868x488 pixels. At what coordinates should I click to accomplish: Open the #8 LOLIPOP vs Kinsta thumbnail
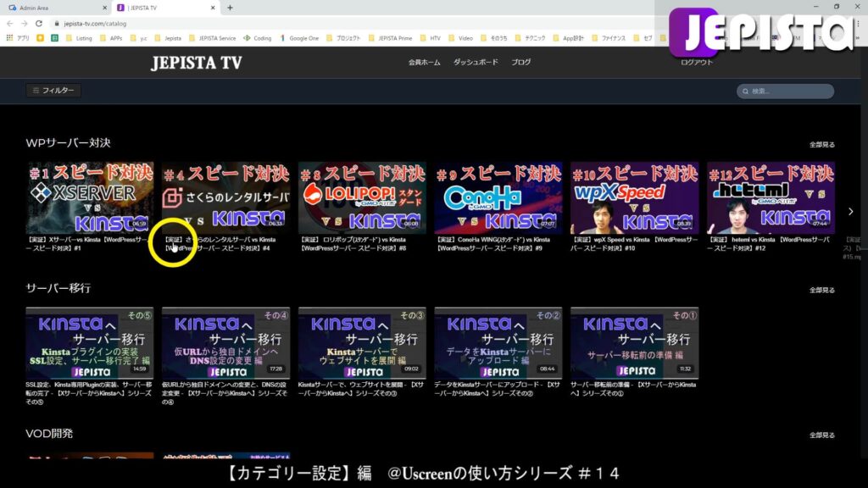tap(362, 197)
